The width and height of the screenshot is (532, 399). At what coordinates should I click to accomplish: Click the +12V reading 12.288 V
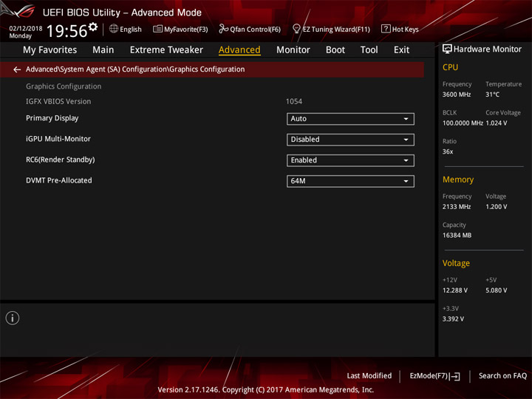pos(454,290)
